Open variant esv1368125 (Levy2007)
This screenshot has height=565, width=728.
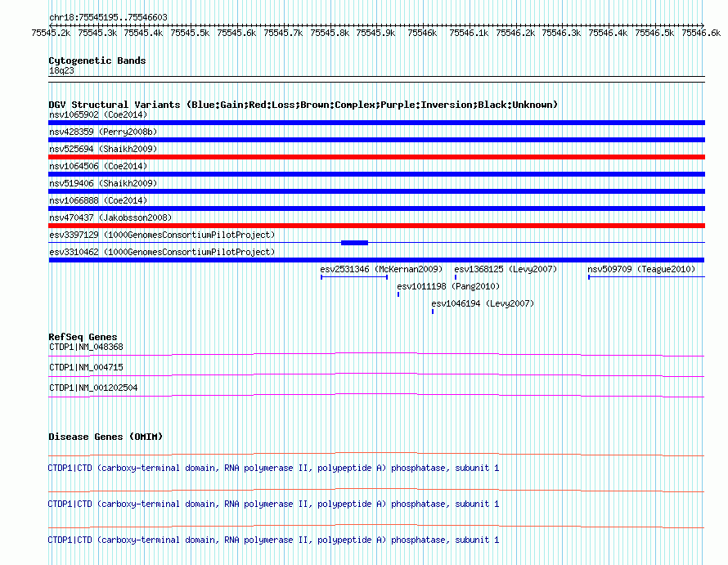click(506, 269)
